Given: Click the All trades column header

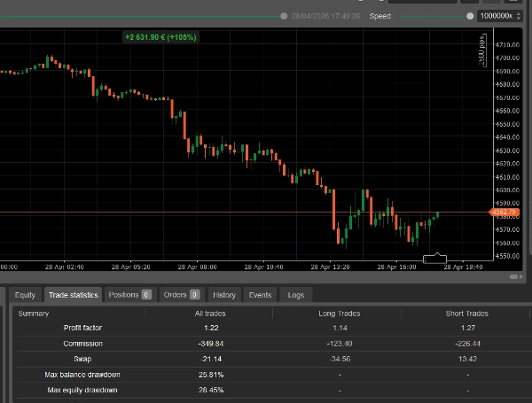Looking at the screenshot, I should click(x=210, y=314).
